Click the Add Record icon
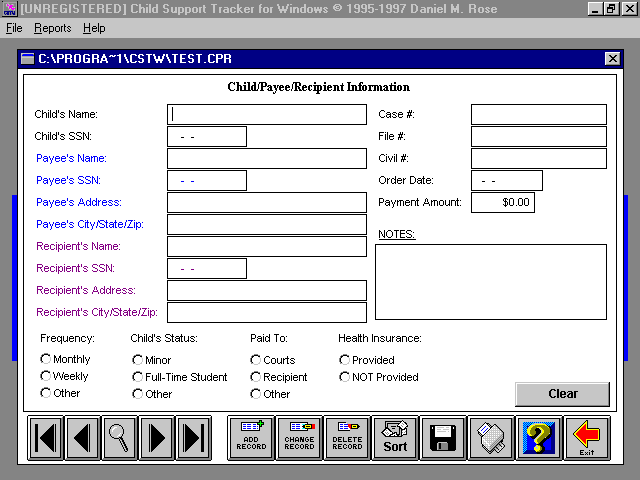The height and width of the screenshot is (480, 640). point(251,438)
